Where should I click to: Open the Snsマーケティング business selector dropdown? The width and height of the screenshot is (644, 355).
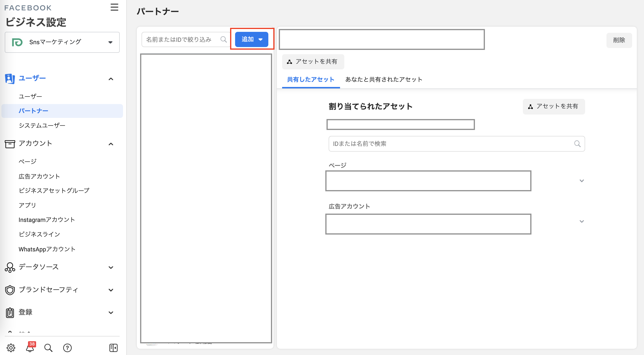tap(62, 42)
